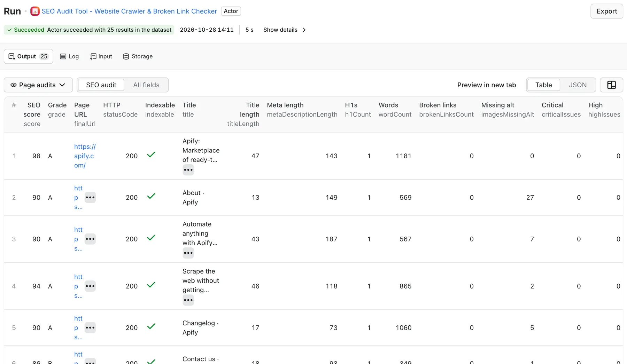This screenshot has height=364, width=627.
Task: Click the HTTP statusCode column header
Action: pos(120,110)
